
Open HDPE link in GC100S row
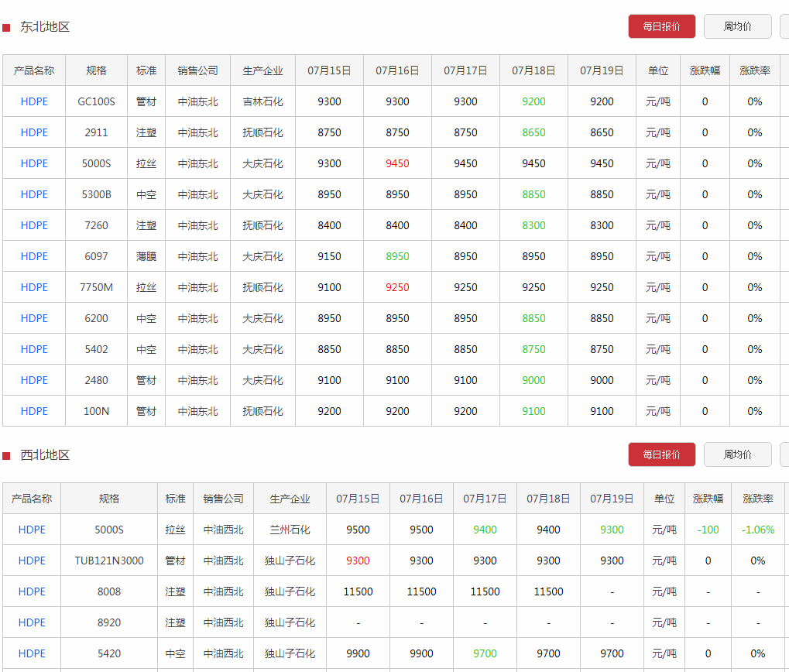34,101
